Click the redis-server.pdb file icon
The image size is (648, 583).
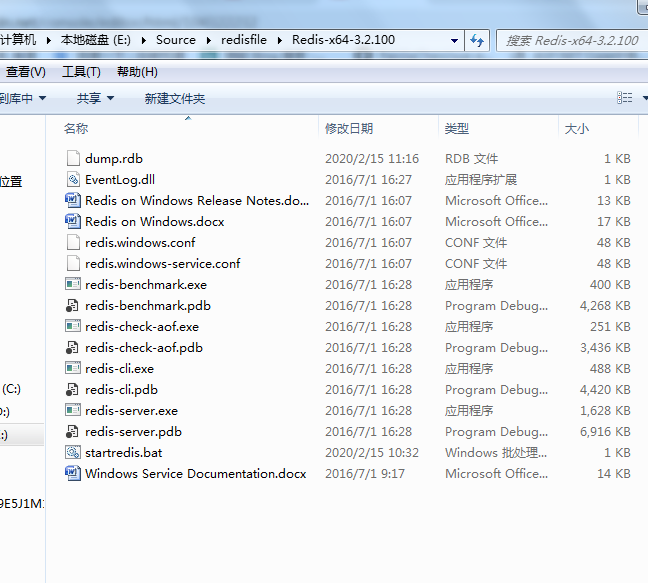(x=72, y=431)
